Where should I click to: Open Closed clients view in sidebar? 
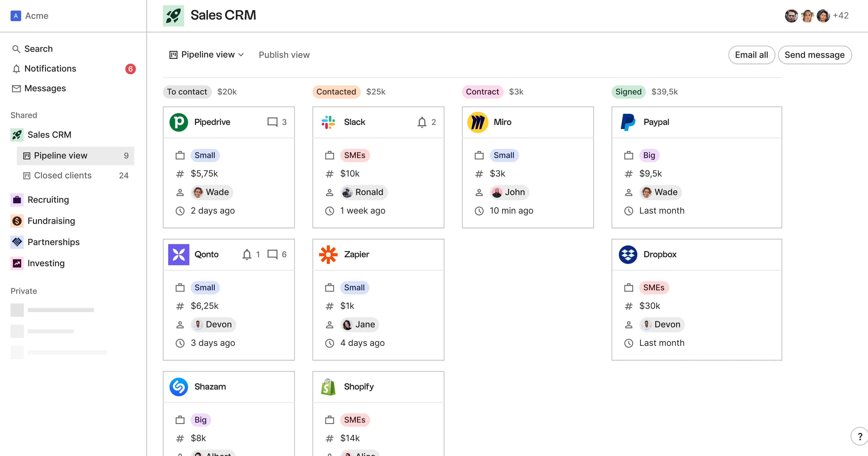click(63, 176)
